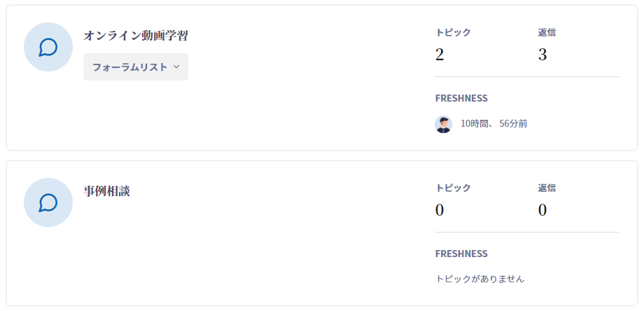Click the chevron arrow next to フォーラムリスト
Viewport: 644px width, 311px height.
coord(176,67)
